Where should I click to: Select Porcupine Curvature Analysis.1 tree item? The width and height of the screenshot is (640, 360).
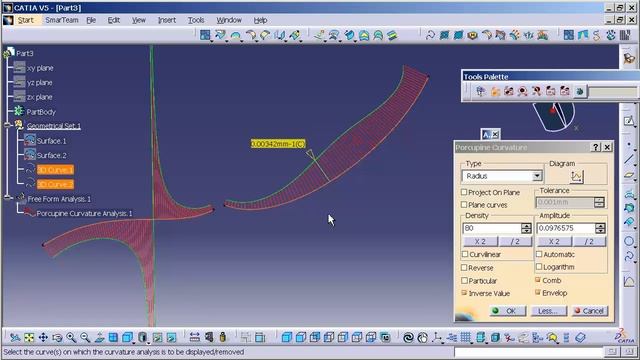pyautogui.click(x=84, y=213)
